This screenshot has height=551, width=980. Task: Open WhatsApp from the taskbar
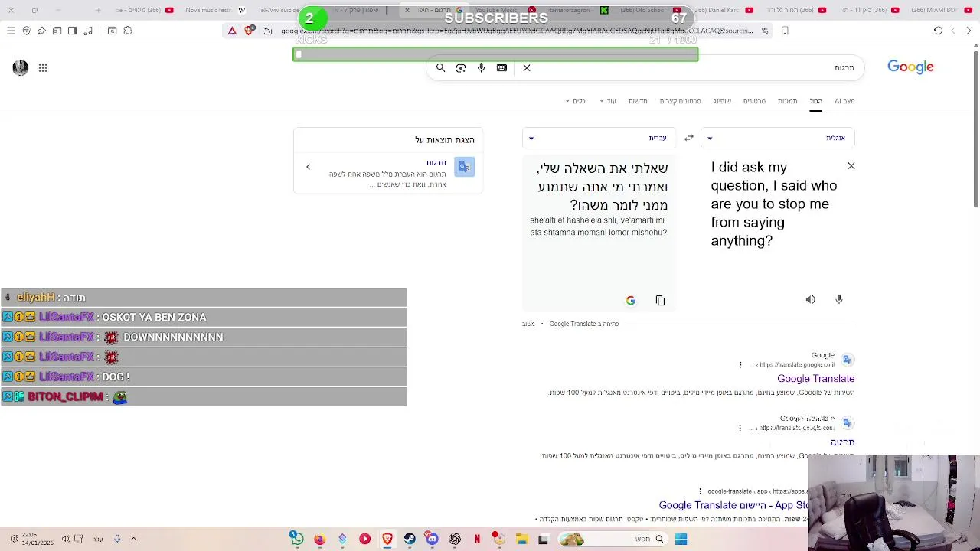[x=296, y=539]
